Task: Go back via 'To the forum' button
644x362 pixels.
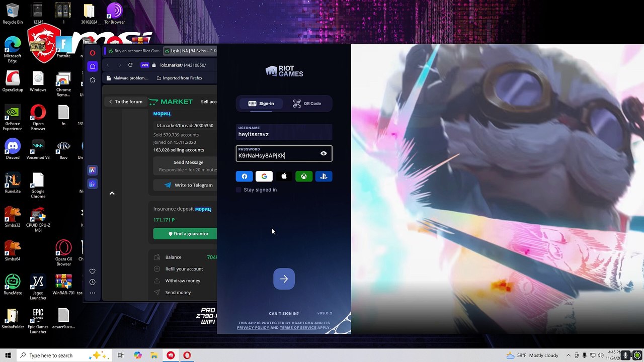Action: (x=126, y=102)
